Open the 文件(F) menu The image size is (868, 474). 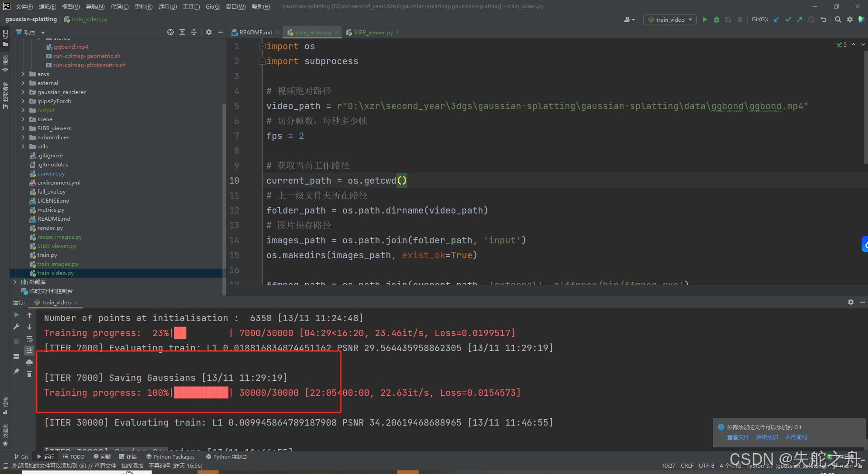point(24,6)
